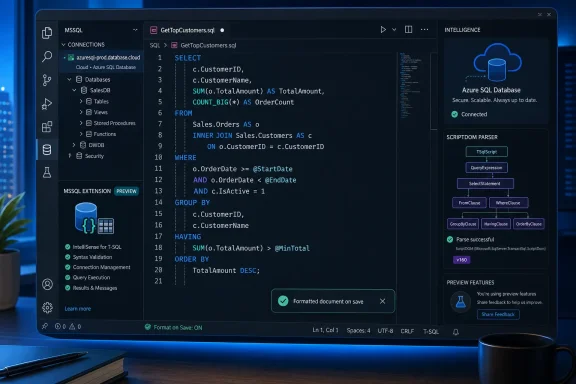Screen dimensions: 576x384
Task: Open the Testing flask icon
Action: point(47,172)
